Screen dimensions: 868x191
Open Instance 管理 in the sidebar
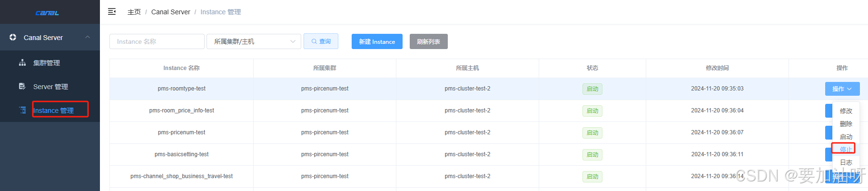53,111
